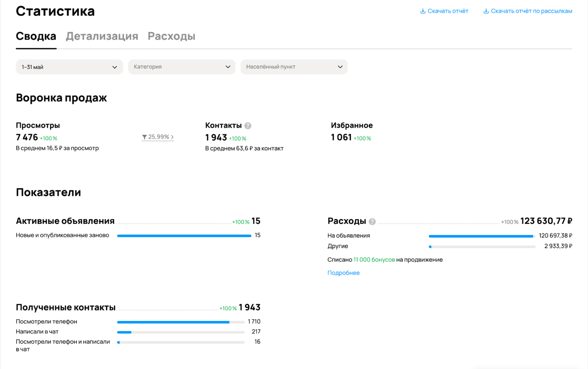Click the download icon beside Скачать отчёт
Viewport: 588px width, 369px height.
[x=423, y=11]
